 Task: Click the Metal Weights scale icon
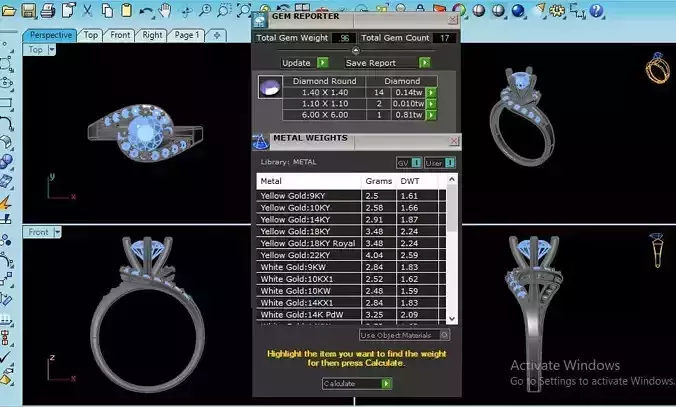click(260, 142)
